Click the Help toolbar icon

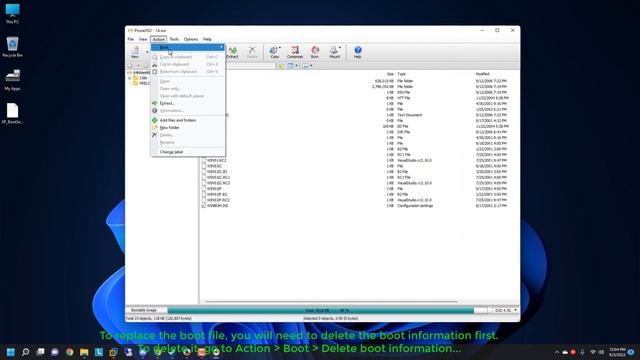pos(358,52)
